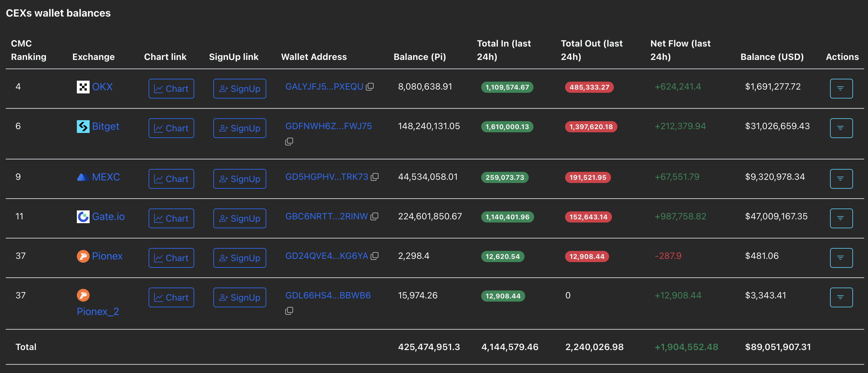868x373 pixels.
Task: Open the Chart for OKX
Action: (x=171, y=88)
